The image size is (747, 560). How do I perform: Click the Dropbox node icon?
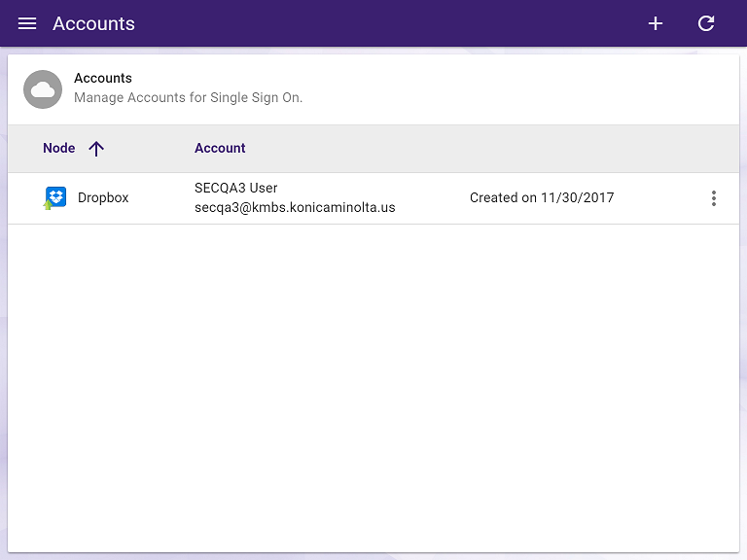(x=54, y=197)
